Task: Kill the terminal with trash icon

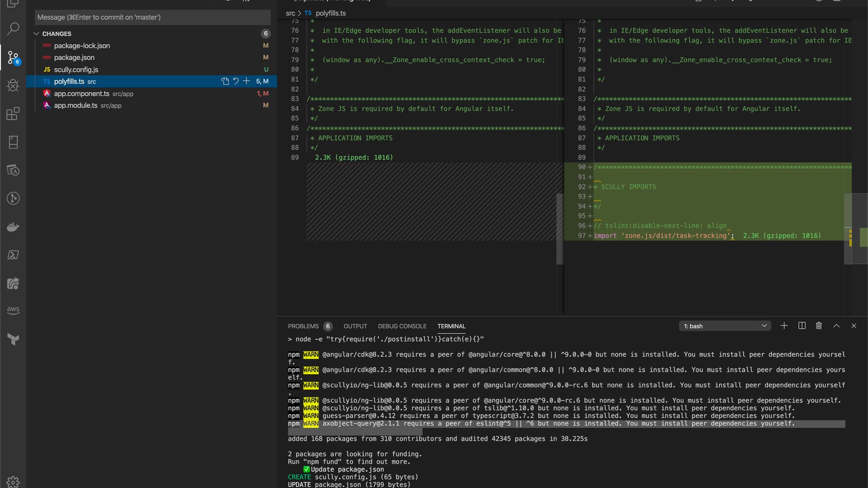Action: [x=819, y=326]
